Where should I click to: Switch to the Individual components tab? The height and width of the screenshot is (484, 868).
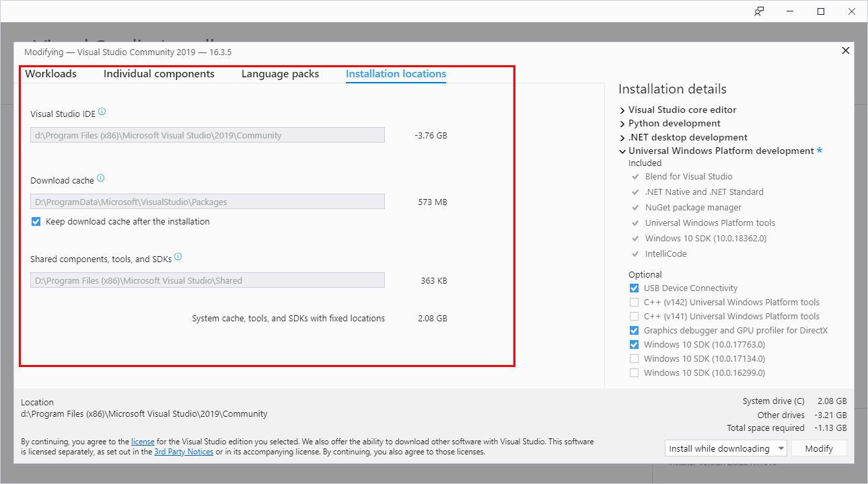[159, 74]
